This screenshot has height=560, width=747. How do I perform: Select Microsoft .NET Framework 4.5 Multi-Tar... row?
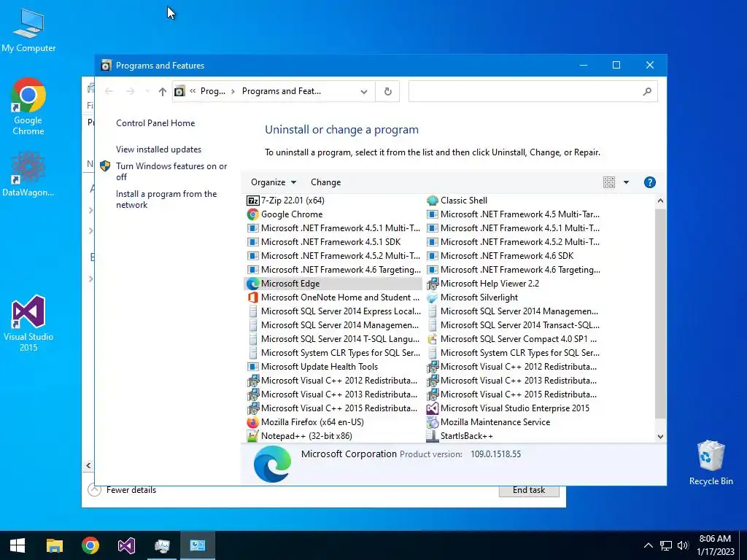click(x=514, y=214)
